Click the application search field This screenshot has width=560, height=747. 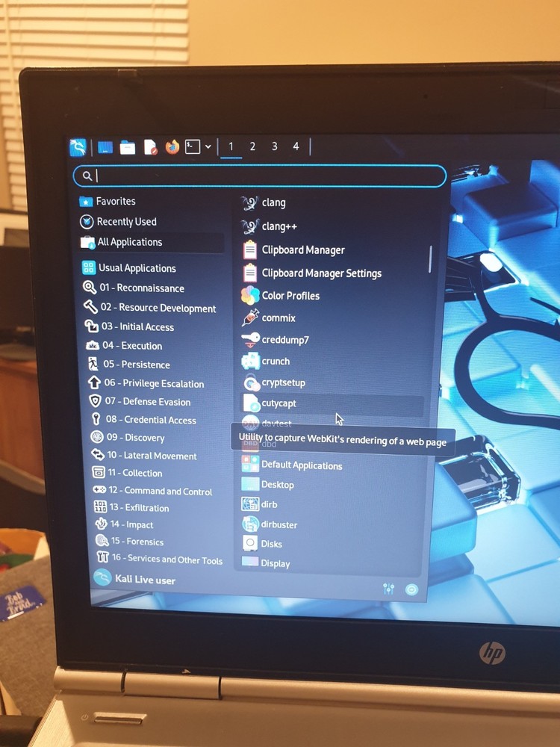click(x=260, y=176)
